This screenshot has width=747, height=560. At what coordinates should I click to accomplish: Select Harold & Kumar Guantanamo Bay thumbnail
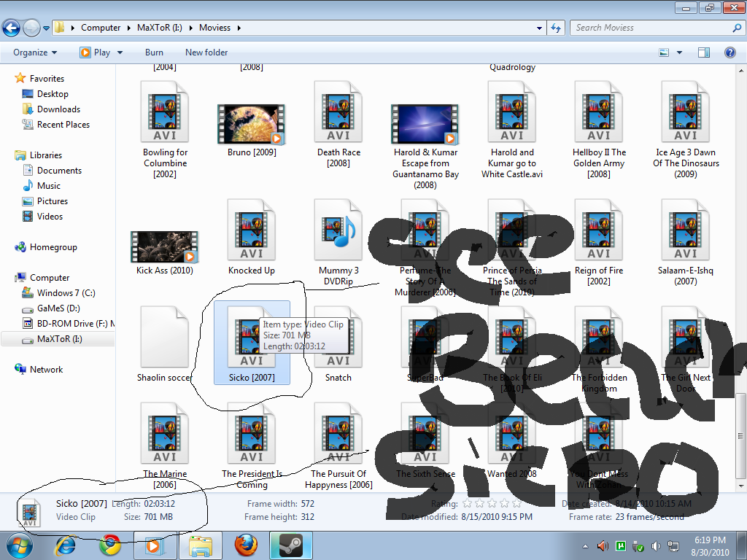(x=425, y=125)
